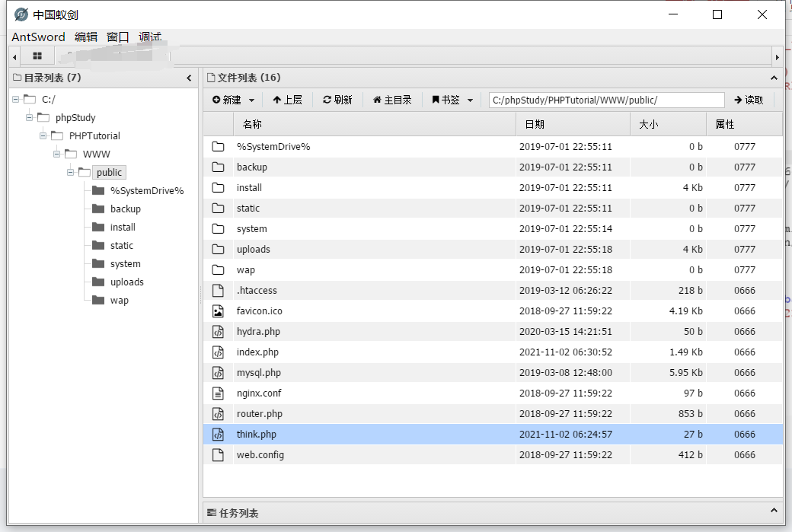Sort files by 属性 column header
This screenshot has height=532, width=792.
(x=745, y=124)
